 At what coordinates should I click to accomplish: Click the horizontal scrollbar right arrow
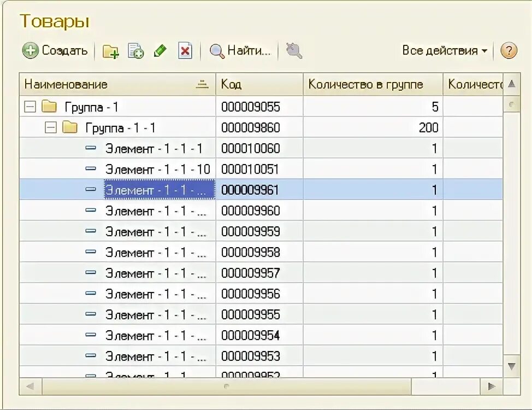click(x=491, y=386)
